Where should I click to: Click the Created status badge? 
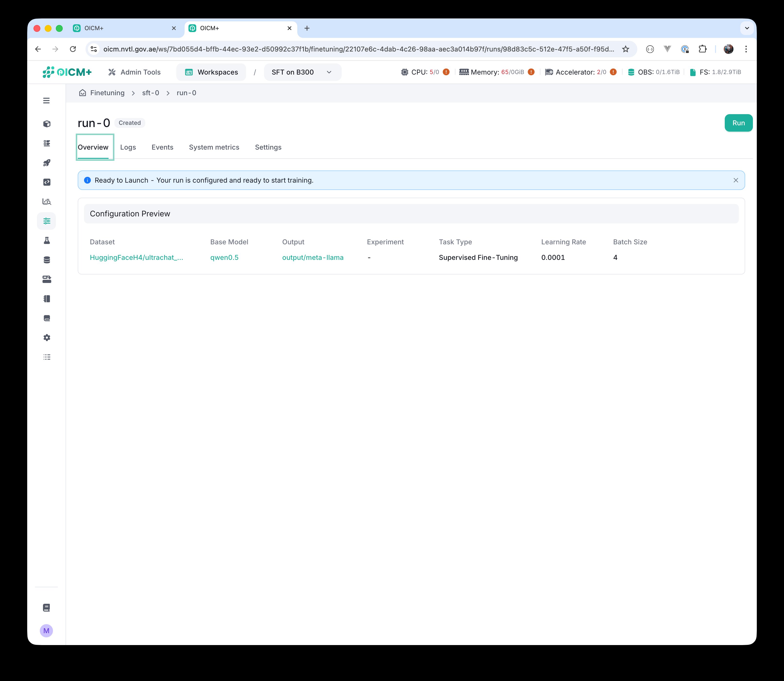click(x=130, y=123)
